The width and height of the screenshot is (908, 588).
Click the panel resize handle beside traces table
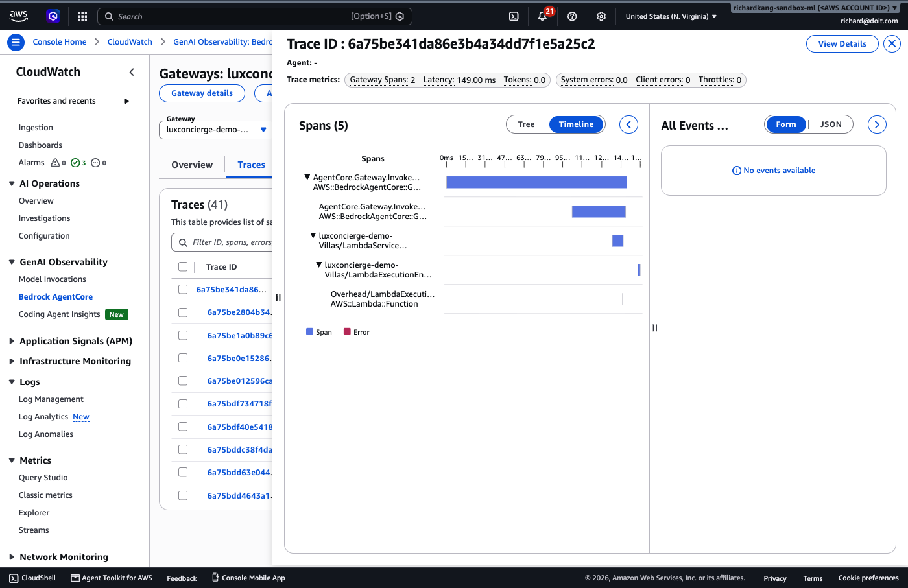pyautogui.click(x=278, y=298)
